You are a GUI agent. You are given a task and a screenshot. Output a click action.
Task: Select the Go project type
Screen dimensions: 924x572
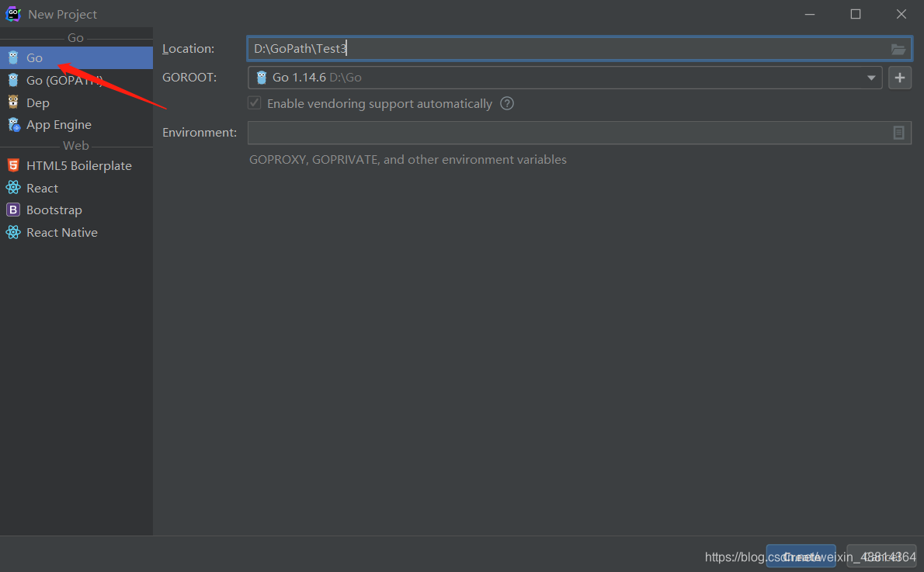(77, 57)
